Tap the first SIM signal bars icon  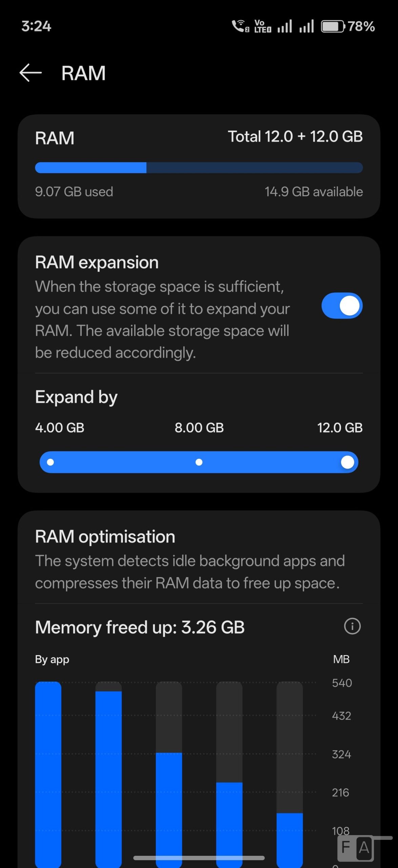click(x=285, y=26)
